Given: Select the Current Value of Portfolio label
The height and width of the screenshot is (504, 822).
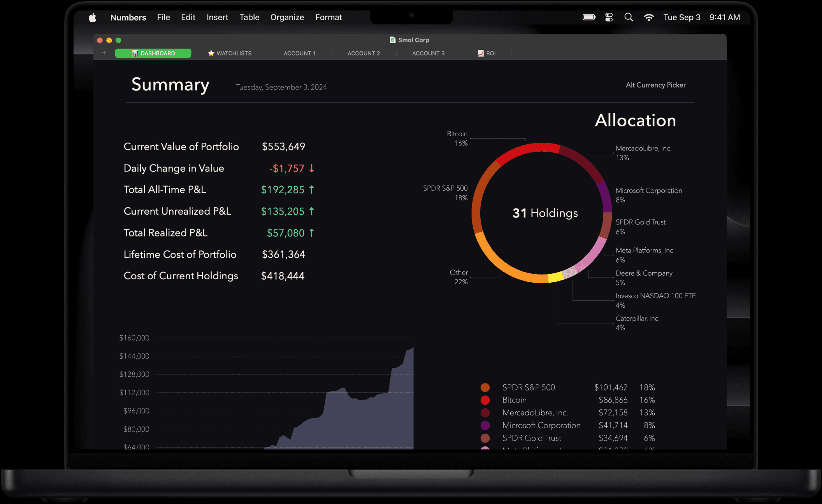Looking at the screenshot, I should tap(181, 147).
